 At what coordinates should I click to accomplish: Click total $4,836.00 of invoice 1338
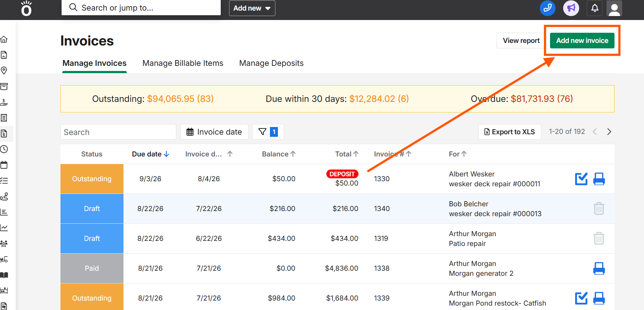(x=342, y=268)
